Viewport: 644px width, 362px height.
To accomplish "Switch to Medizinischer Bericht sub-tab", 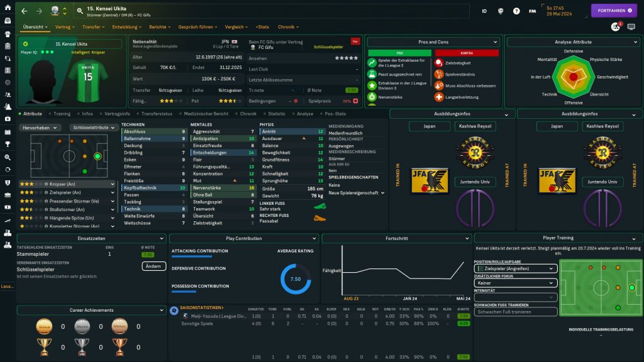I will 206,114.
